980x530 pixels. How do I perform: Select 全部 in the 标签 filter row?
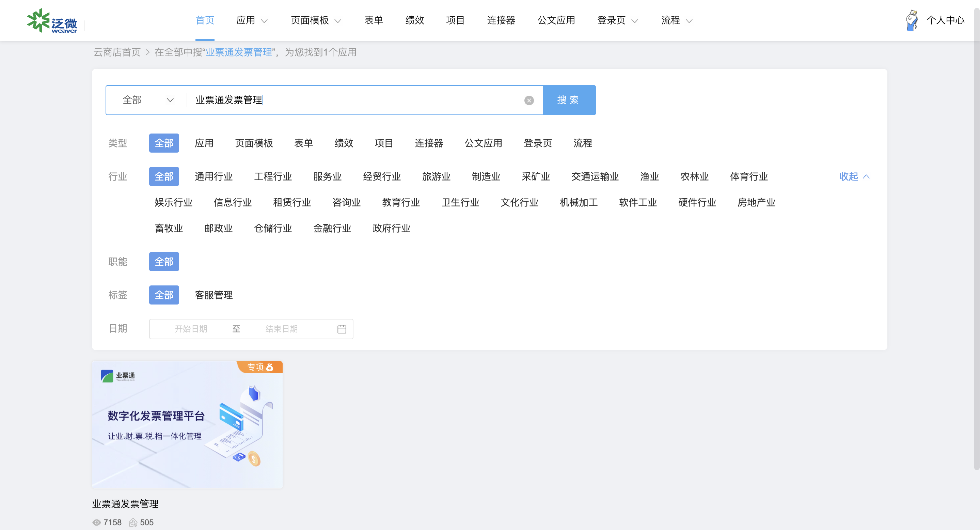click(164, 295)
